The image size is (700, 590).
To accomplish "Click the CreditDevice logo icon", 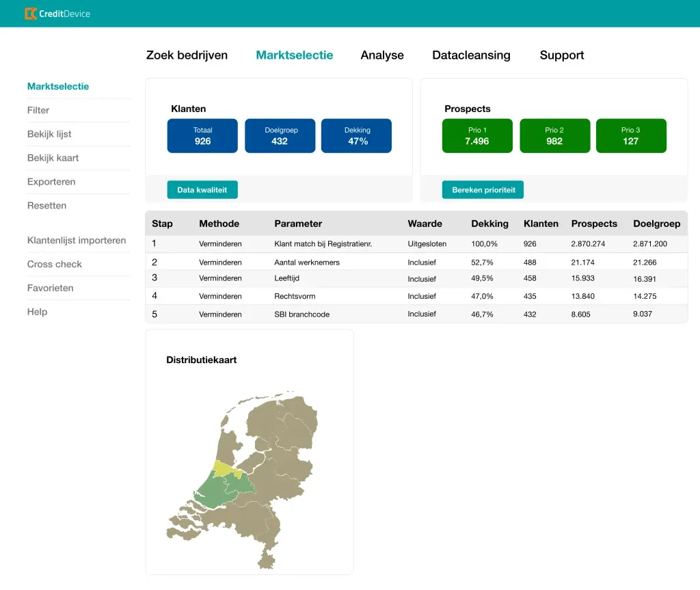I will point(31,14).
